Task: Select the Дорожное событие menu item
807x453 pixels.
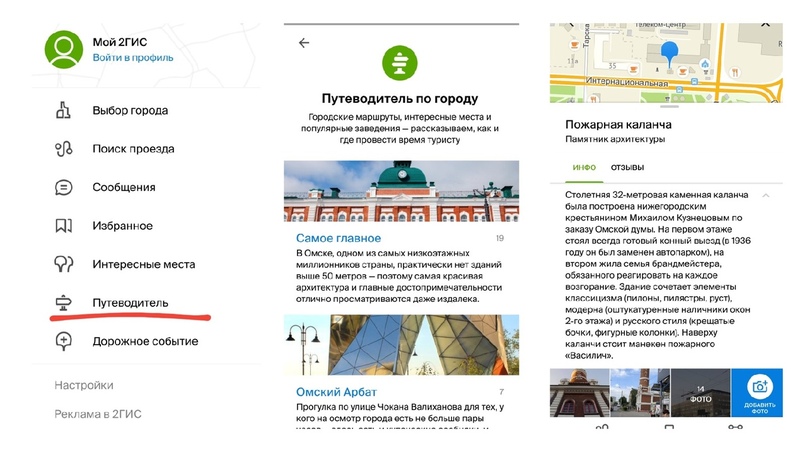Action: tap(145, 341)
